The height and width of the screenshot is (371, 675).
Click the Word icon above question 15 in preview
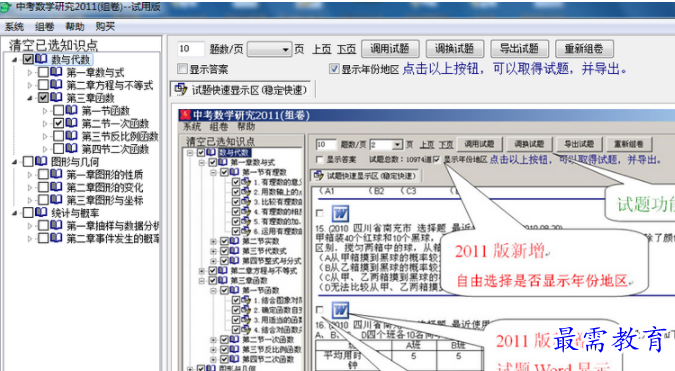(340, 213)
